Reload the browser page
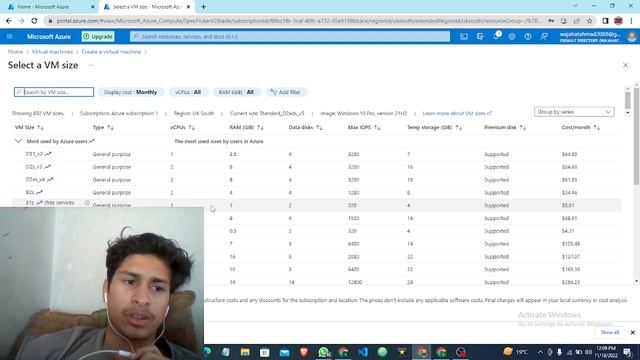The height and width of the screenshot is (360, 640). 34,20
